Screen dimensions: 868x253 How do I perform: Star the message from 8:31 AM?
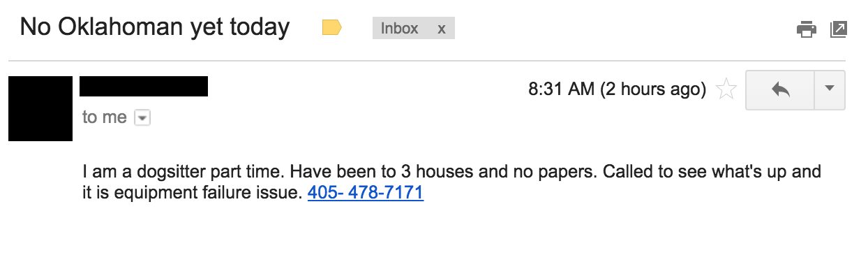coord(726,89)
